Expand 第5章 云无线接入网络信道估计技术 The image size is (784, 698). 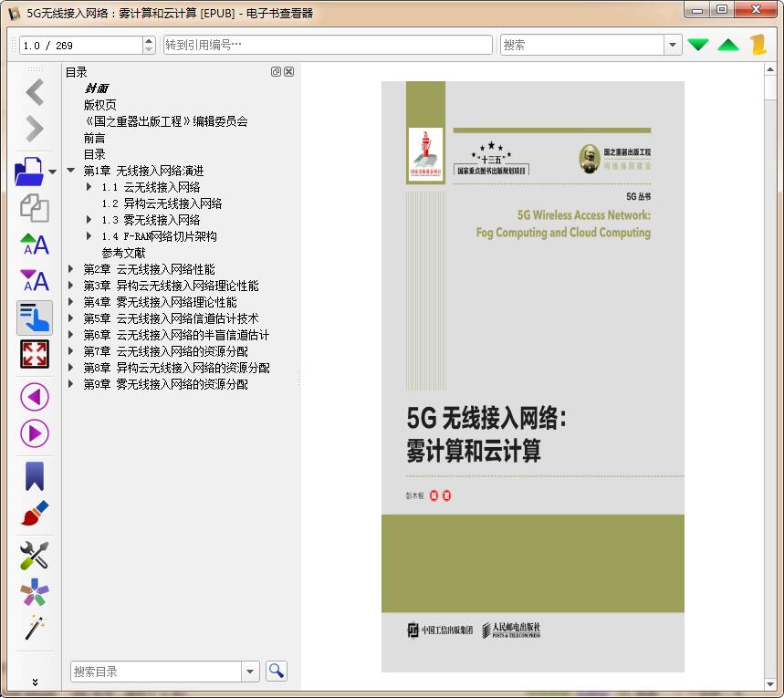pyautogui.click(x=71, y=318)
